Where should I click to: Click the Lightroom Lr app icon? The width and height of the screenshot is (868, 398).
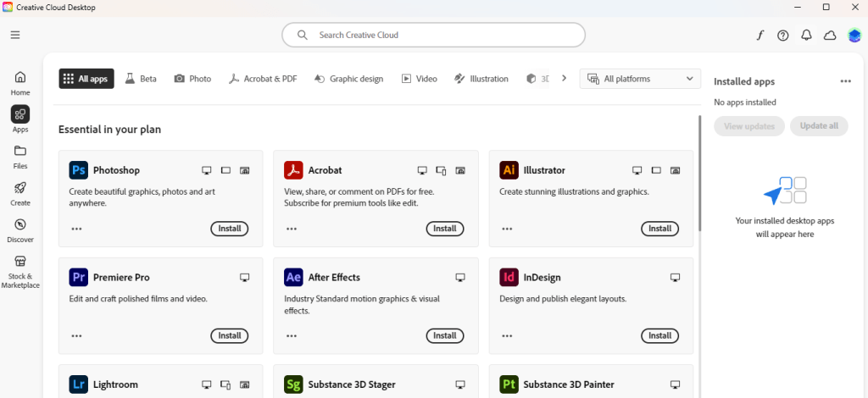point(79,384)
